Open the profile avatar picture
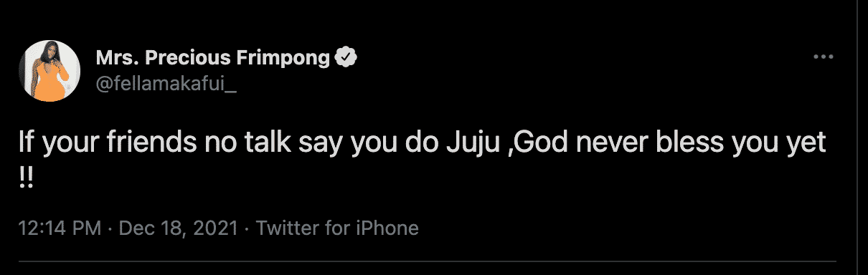 pyautogui.click(x=49, y=71)
